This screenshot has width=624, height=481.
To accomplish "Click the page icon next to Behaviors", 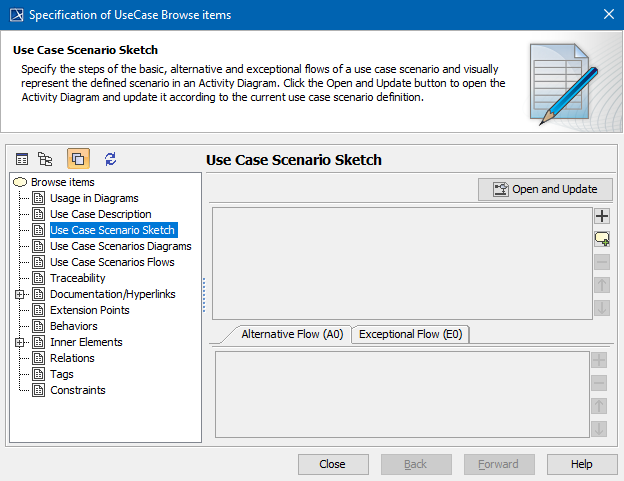I will pos(39,326).
